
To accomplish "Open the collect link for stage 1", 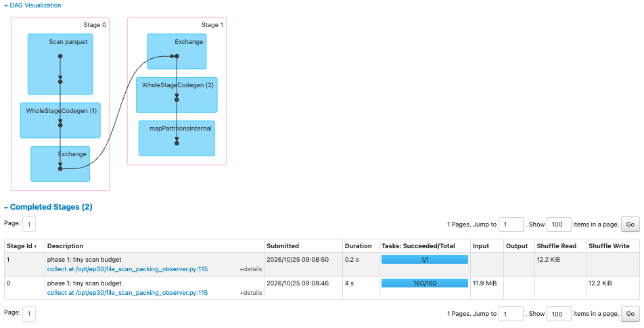I will coord(127,269).
